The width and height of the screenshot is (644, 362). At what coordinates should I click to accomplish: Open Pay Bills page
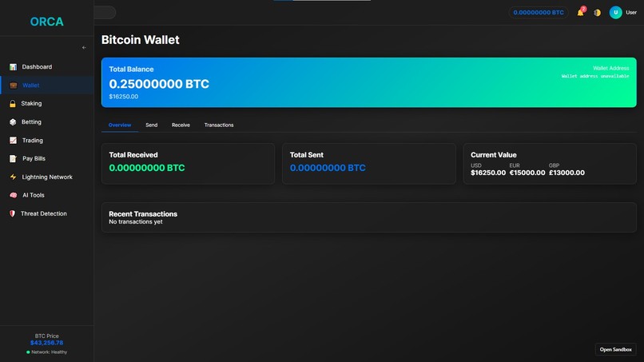click(47, 158)
